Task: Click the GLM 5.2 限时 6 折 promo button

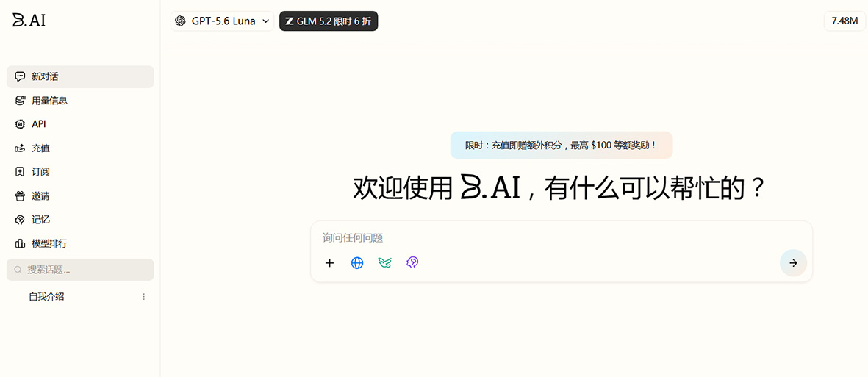Action: point(329,21)
